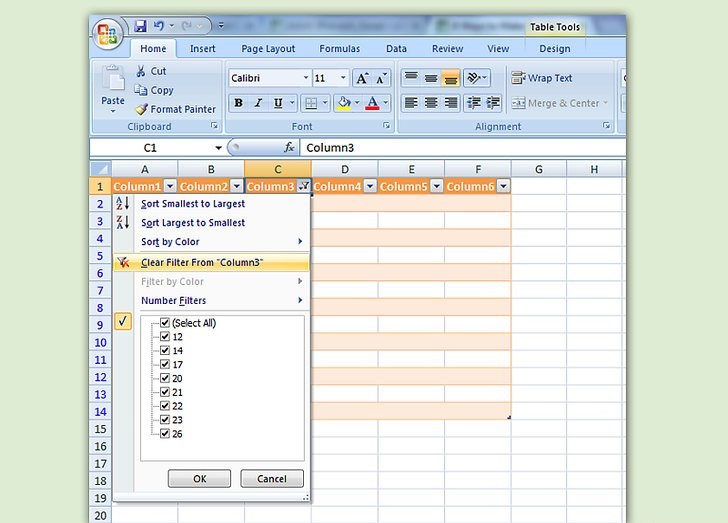Align text to top of cell

point(411,78)
